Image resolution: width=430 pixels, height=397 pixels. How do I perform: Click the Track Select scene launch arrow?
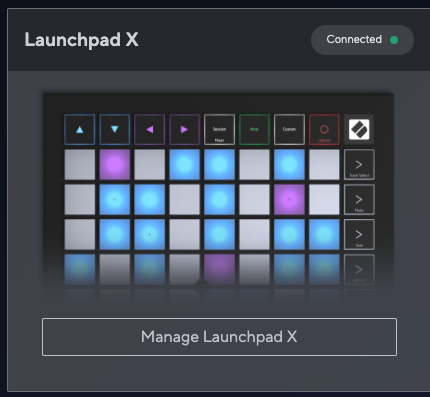[359, 165]
